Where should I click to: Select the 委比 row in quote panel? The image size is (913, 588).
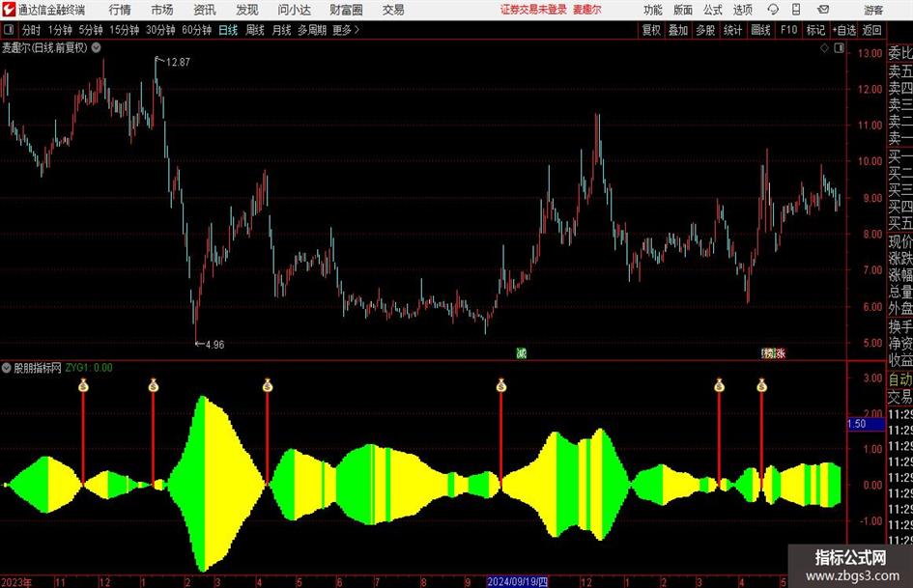click(900, 53)
